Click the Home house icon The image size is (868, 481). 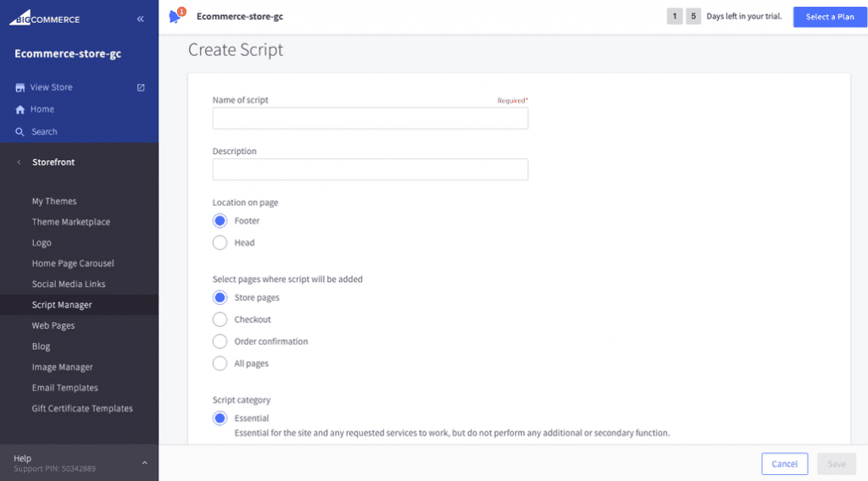(20, 109)
